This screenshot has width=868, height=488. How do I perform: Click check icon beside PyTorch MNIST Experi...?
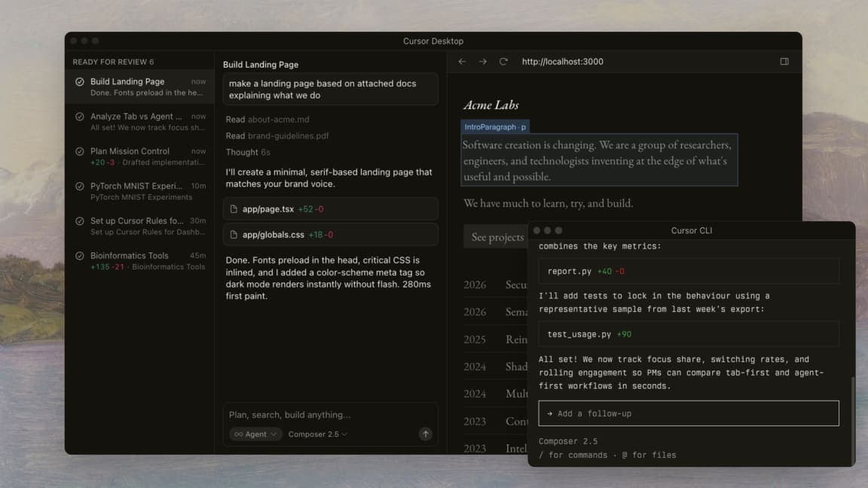(x=80, y=187)
